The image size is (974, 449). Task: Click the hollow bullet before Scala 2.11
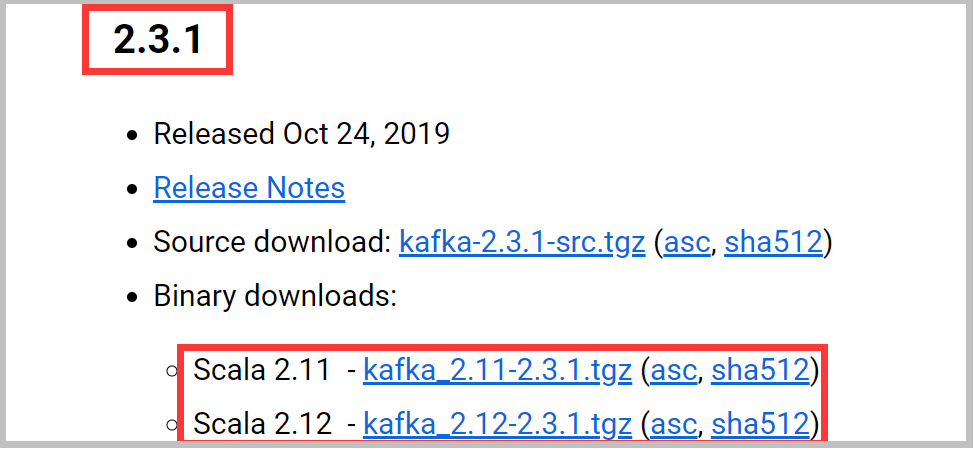(172, 372)
